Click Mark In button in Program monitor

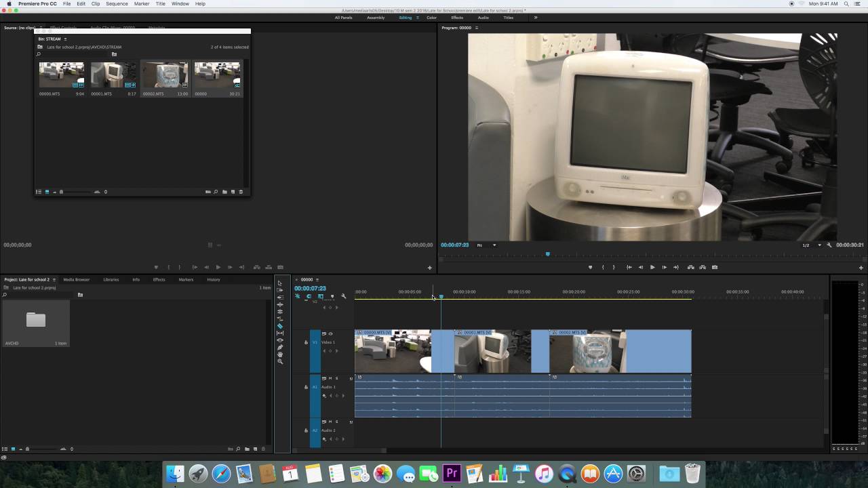pos(602,267)
